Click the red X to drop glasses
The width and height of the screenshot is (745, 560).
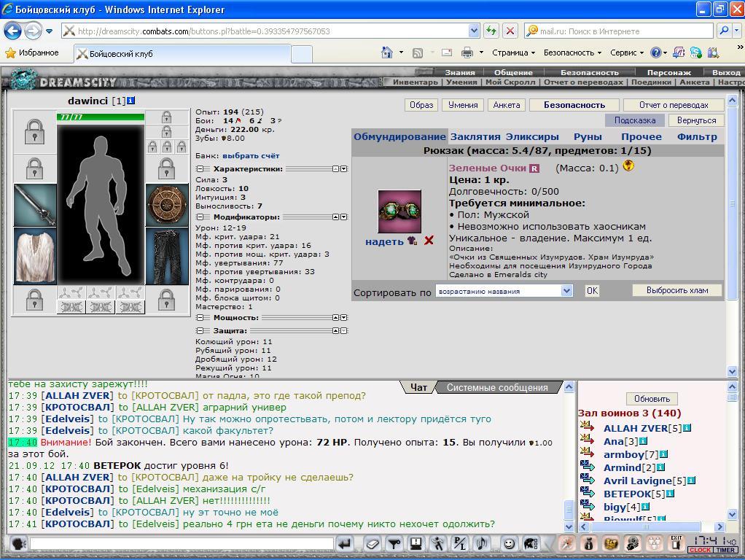pyautogui.click(x=429, y=241)
